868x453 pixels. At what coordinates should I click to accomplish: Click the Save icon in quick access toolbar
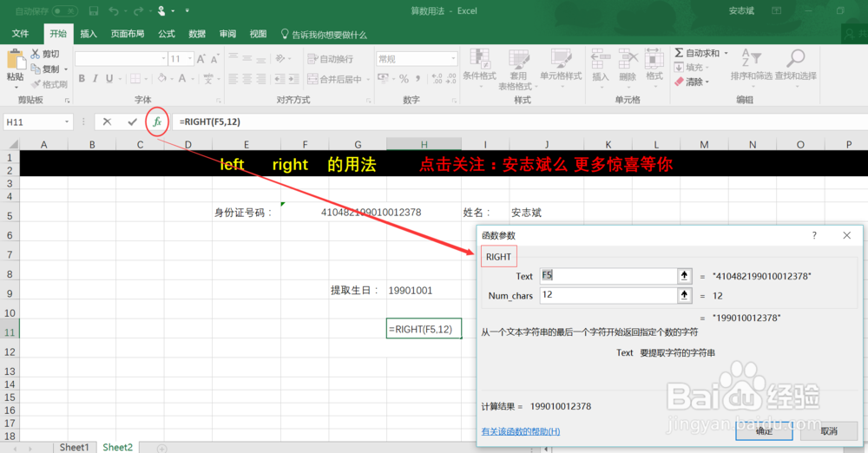coord(94,10)
